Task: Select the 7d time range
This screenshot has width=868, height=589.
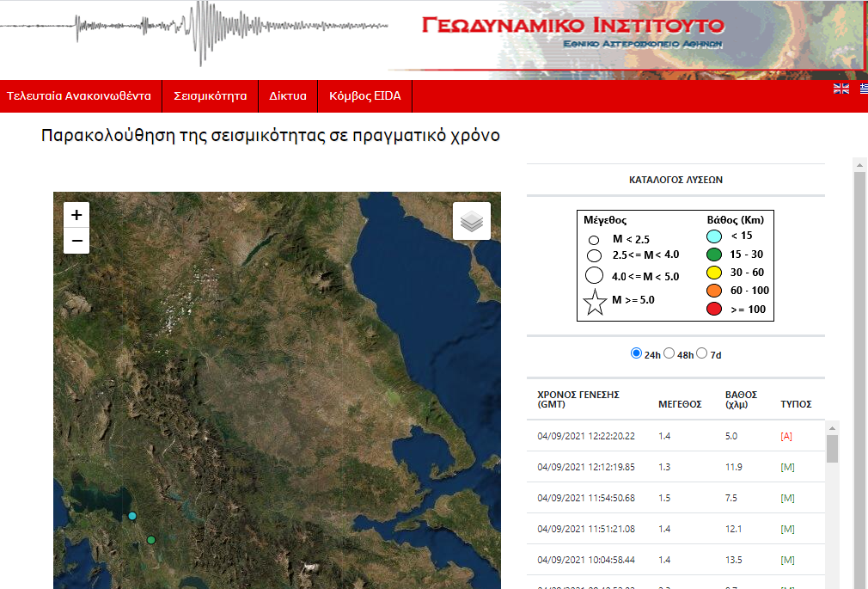Action: (x=701, y=353)
